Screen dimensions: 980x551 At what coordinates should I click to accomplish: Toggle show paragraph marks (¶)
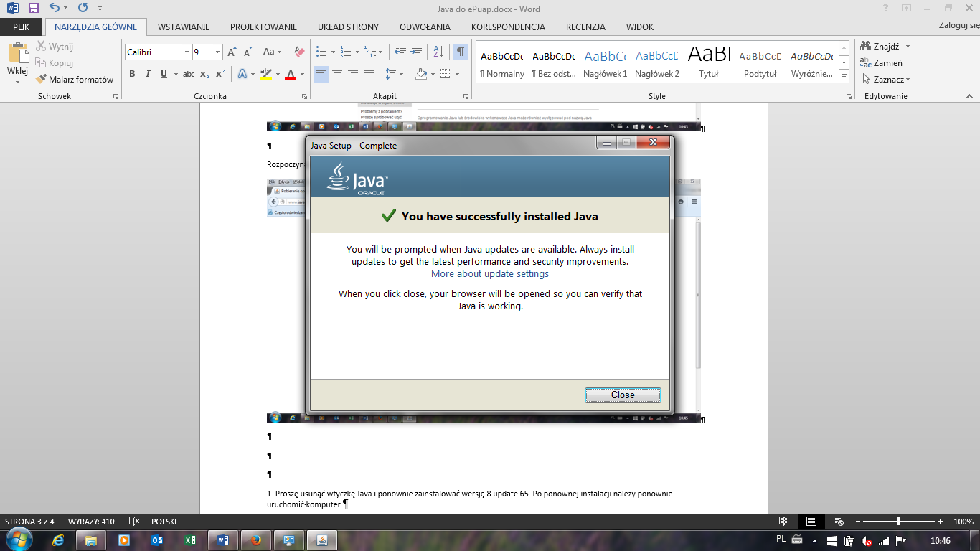point(460,52)
